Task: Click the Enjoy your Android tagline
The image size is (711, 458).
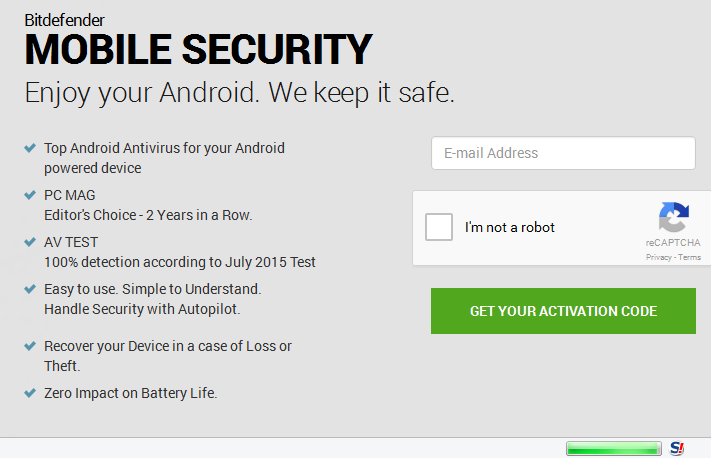Action: 240,93
